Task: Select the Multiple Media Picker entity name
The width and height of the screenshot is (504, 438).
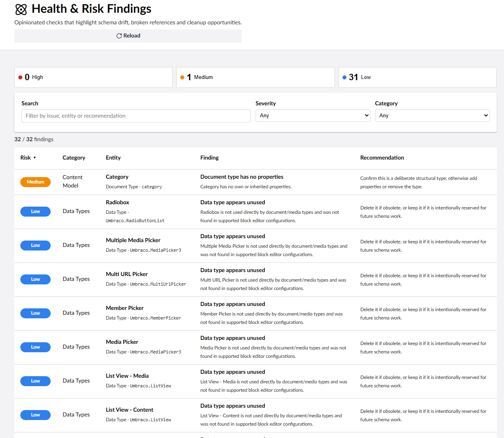Action: point(133,241)
